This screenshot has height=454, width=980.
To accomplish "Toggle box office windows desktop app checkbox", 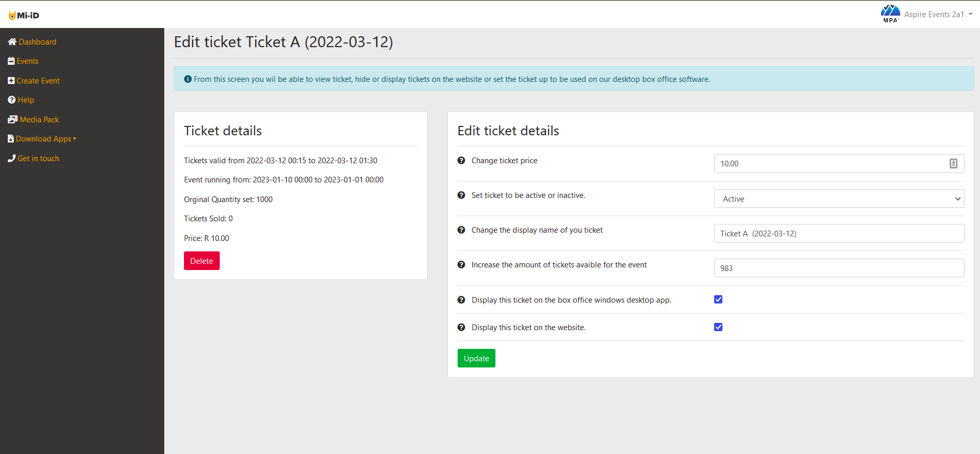I will [718, 300].
